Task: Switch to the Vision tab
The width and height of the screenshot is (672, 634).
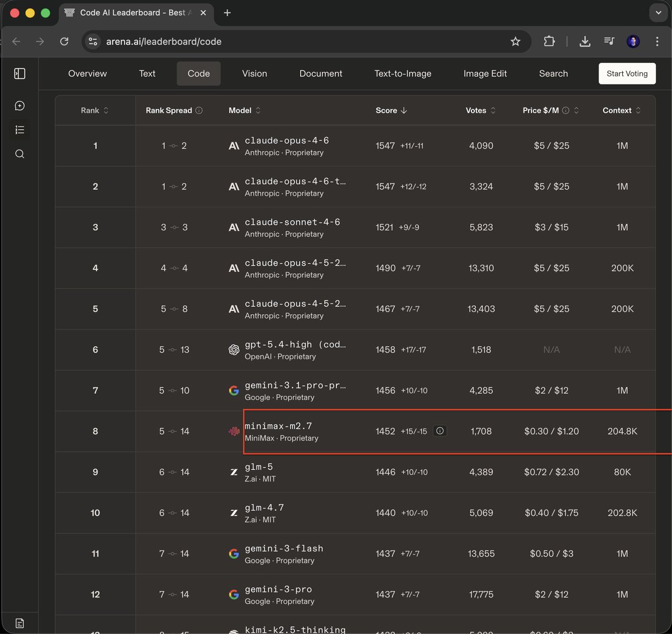Action: (255, 73)
